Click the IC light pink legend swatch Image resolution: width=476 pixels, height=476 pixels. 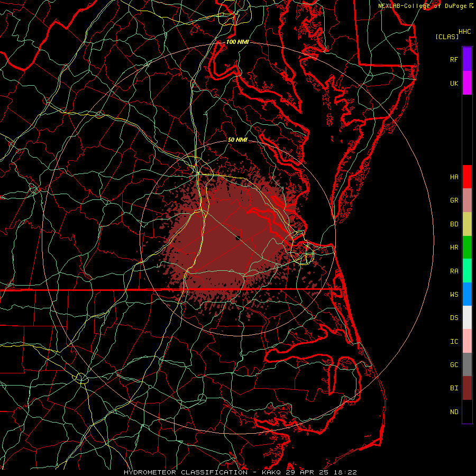467,341
